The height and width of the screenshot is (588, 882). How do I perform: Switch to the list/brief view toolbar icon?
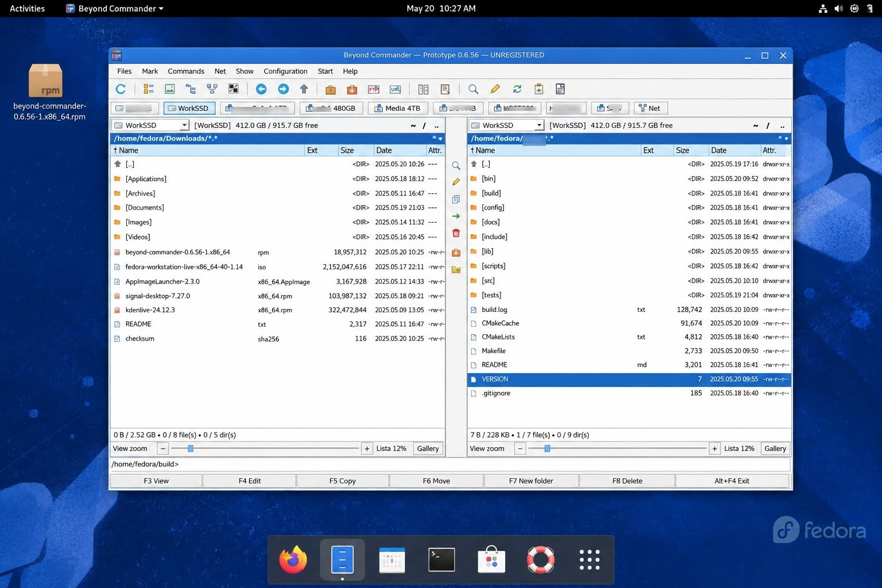tap(149, 89)
